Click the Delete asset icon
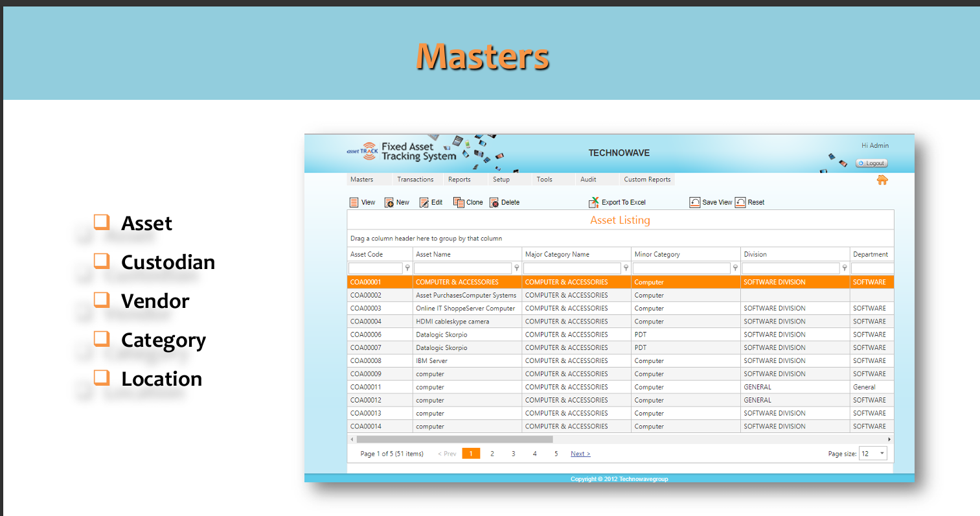 click(x=494, y=202)
